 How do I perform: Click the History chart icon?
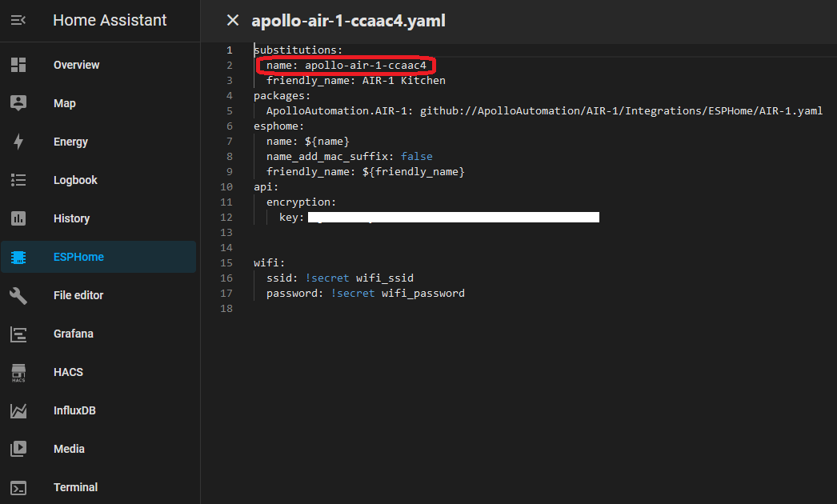pyautogui.click(x=18, y=218)
